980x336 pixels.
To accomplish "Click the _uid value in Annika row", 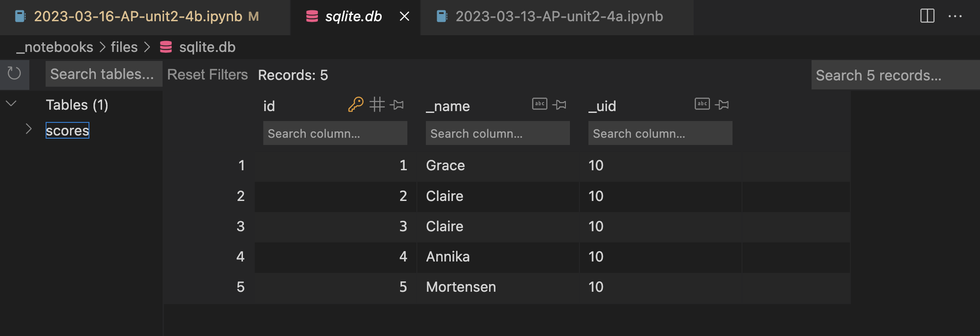I will pos(596,257).
